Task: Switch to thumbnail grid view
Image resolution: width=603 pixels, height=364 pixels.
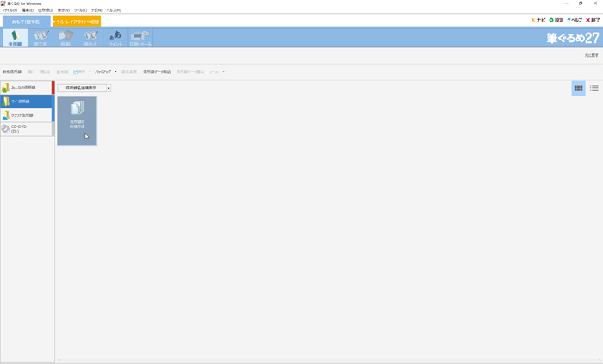Action: (x=578, y=89)
